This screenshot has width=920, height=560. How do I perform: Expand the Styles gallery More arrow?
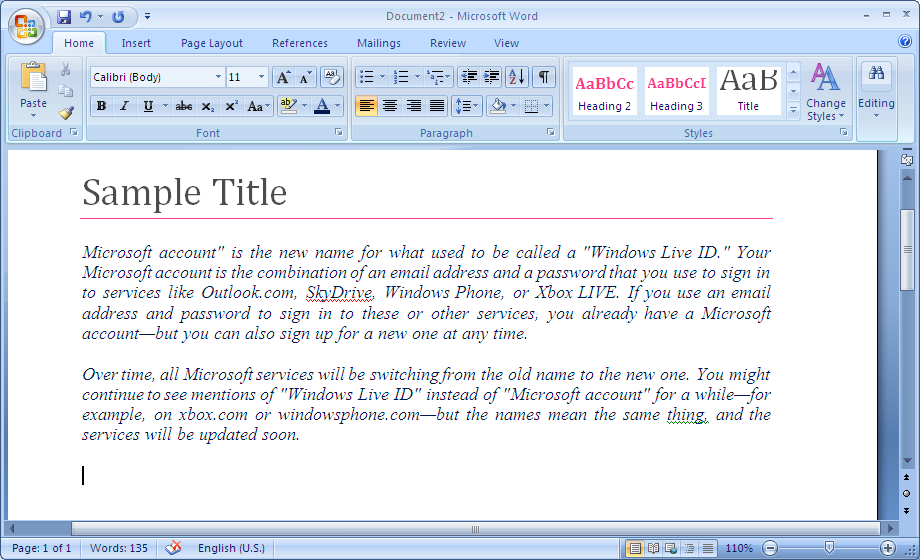[x=793, y=110]
